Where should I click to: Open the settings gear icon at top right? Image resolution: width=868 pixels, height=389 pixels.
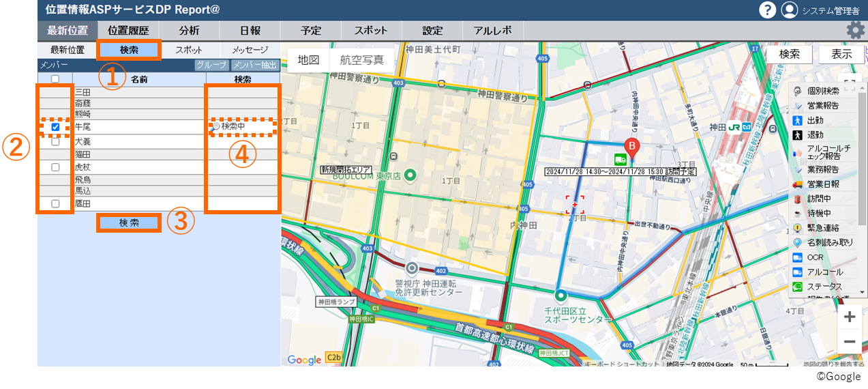(x=855, y=31)
